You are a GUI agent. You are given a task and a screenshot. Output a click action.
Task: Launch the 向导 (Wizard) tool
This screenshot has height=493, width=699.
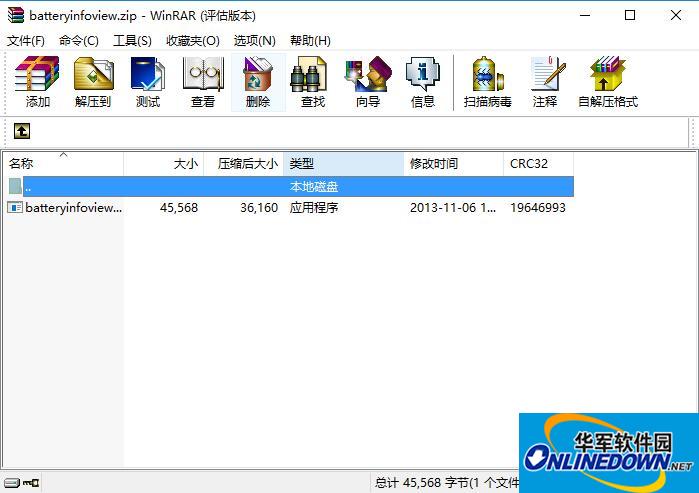(368, 82)
